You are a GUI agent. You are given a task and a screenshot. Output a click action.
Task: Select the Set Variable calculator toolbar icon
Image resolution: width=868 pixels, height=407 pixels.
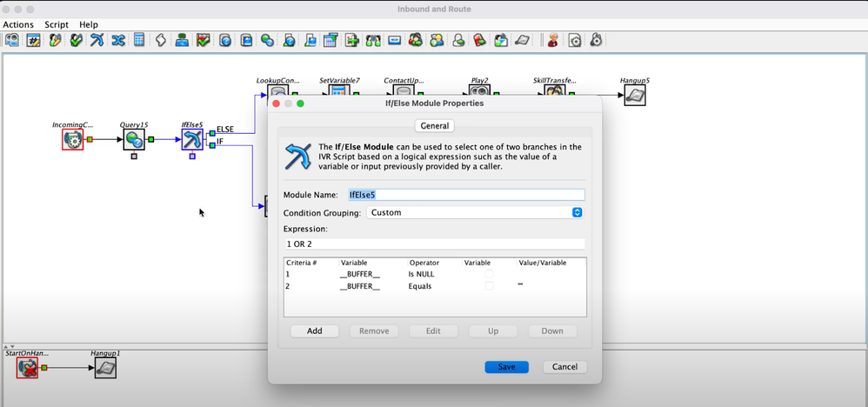[x=139, y=40]
